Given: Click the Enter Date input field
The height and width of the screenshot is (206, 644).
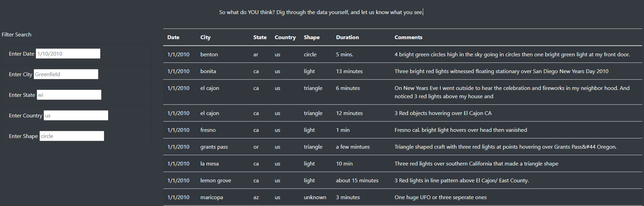Looking at the screenshot, I should pos(68,53).
